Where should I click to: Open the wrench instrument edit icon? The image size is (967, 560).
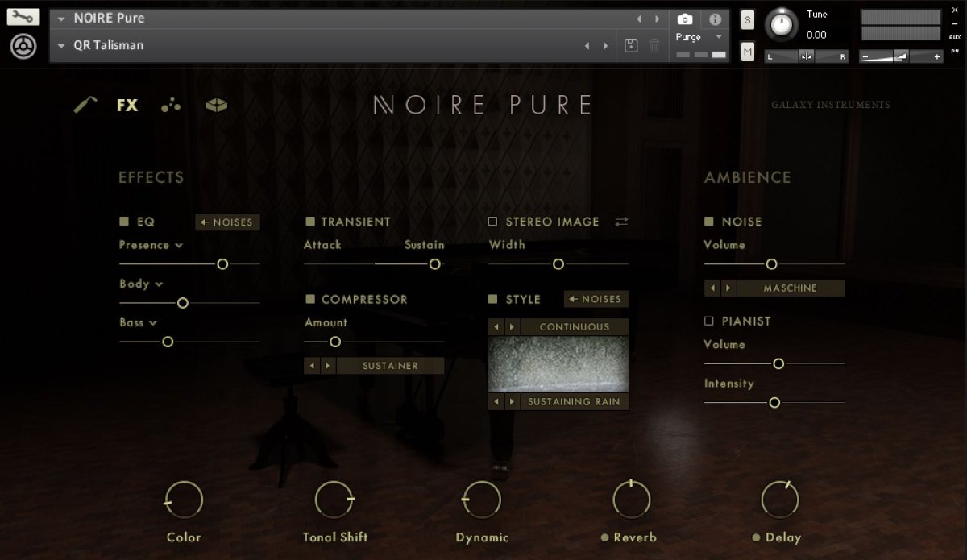[x=23, y=17]
